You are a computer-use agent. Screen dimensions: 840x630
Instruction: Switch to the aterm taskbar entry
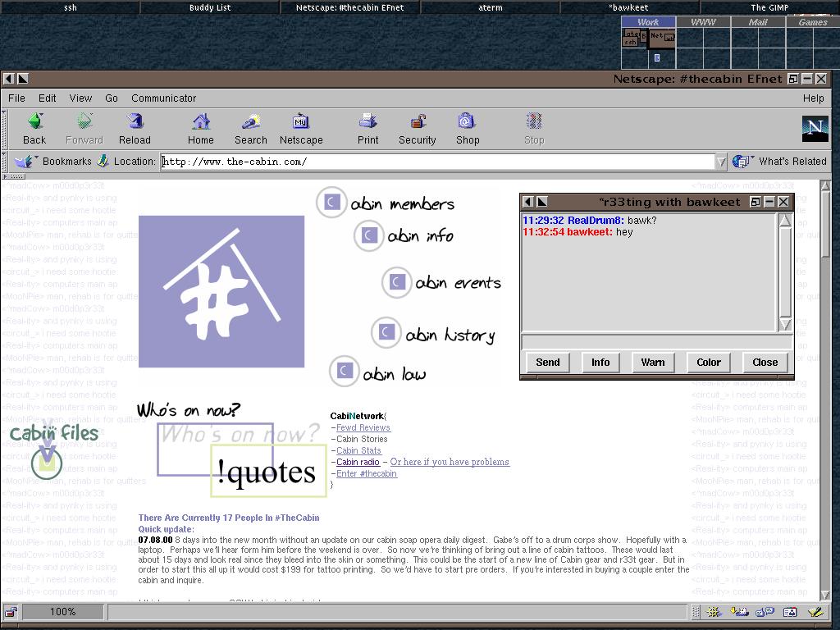pos(491,7)
